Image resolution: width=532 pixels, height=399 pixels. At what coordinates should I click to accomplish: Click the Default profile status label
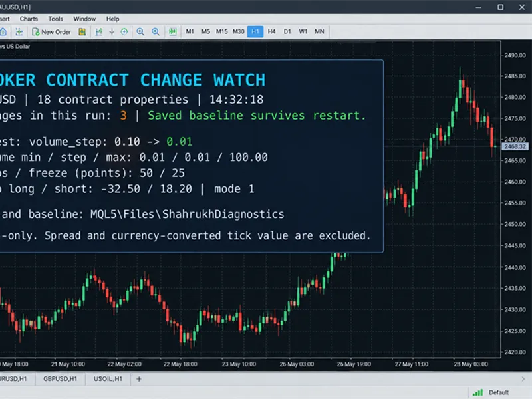point(498,392)
